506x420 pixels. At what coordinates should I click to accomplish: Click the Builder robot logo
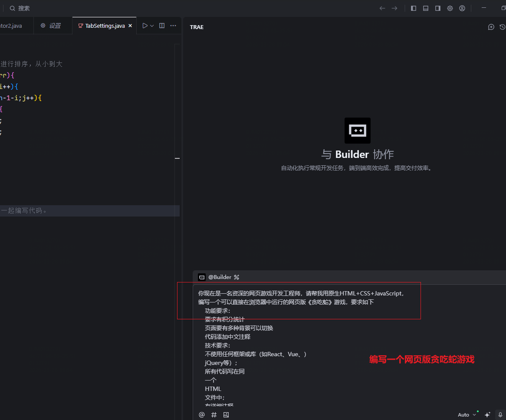358,130
